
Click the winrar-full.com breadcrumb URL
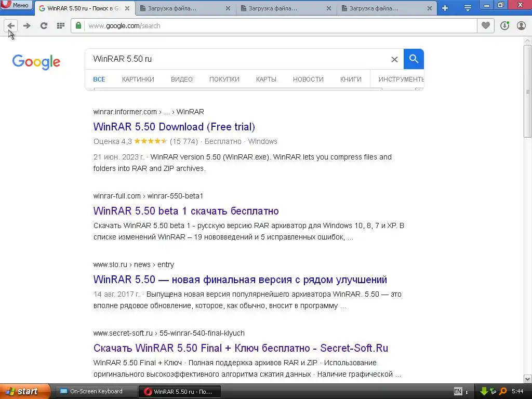[148, 196]
